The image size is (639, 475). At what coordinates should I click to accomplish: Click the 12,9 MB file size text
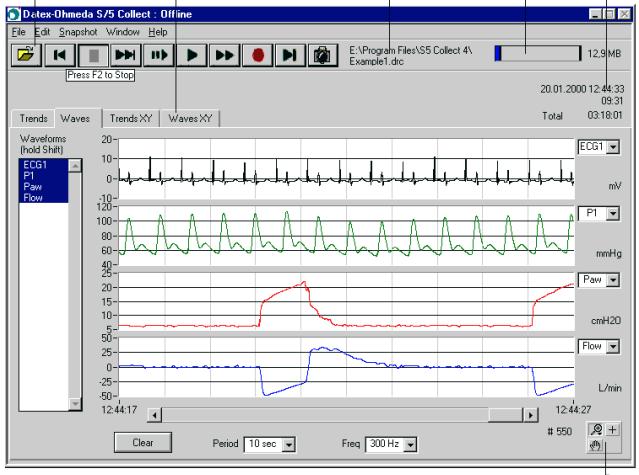pyautogui.click(x=604, y=53)
